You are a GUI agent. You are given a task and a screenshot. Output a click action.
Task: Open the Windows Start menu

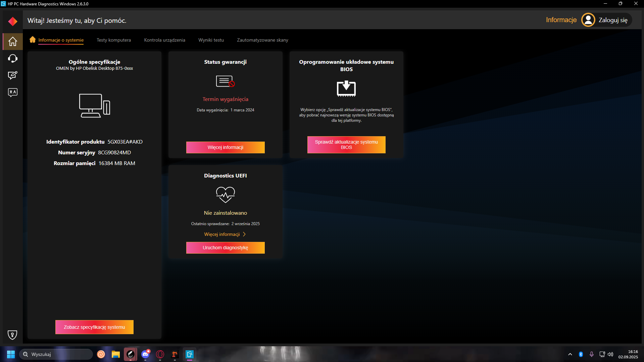pyautogui.click(x=11, y=354)
